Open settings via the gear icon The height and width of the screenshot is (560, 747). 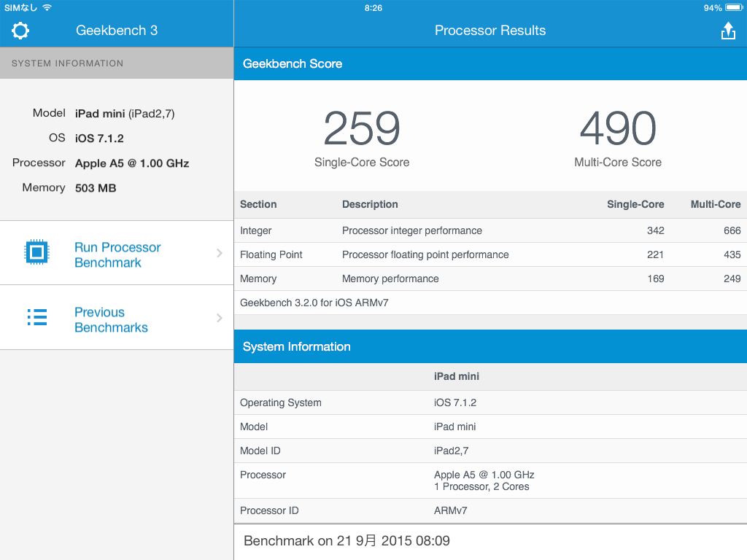20,31
